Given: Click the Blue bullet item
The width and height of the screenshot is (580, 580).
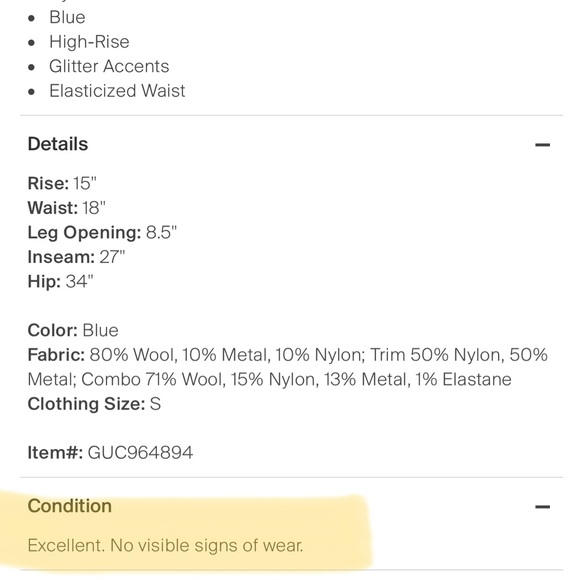Looking at the screenshot, I should [x=67, y=17].
